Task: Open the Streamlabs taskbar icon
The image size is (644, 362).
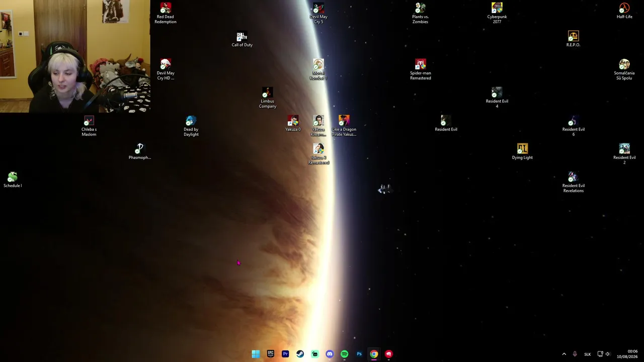Action: click(315, 354)
